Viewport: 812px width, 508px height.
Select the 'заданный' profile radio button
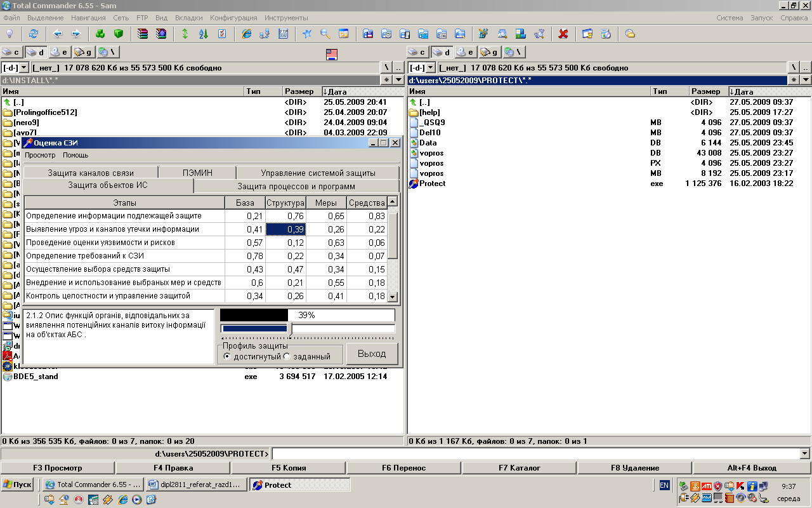287,356
